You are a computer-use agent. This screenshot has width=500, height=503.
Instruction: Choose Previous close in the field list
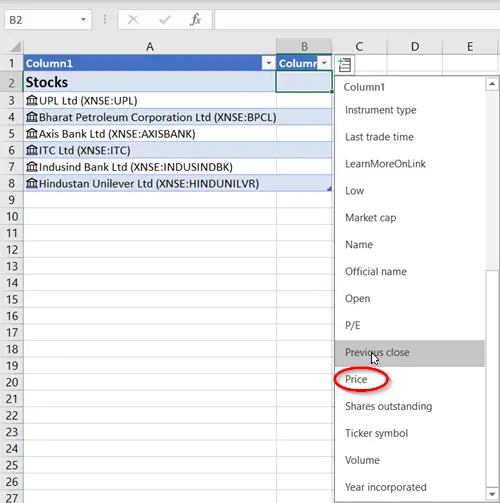[377, 352]
